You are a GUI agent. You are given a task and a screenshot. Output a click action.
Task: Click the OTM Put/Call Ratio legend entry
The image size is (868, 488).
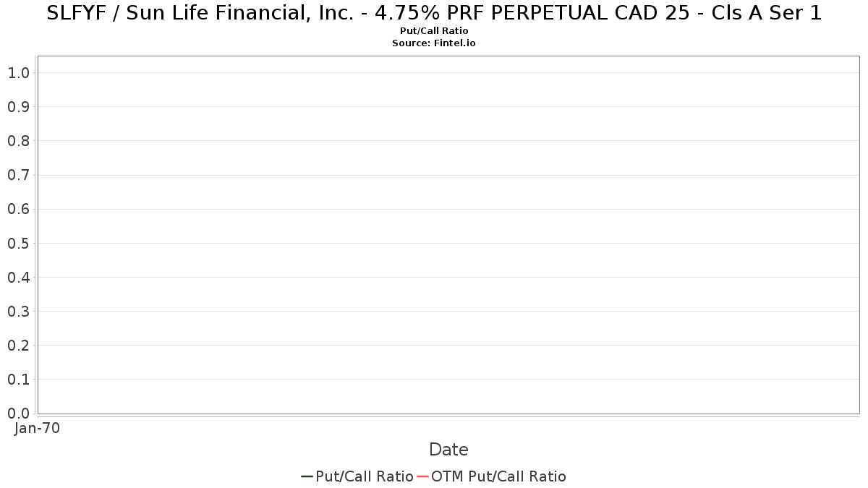(492, 476)
